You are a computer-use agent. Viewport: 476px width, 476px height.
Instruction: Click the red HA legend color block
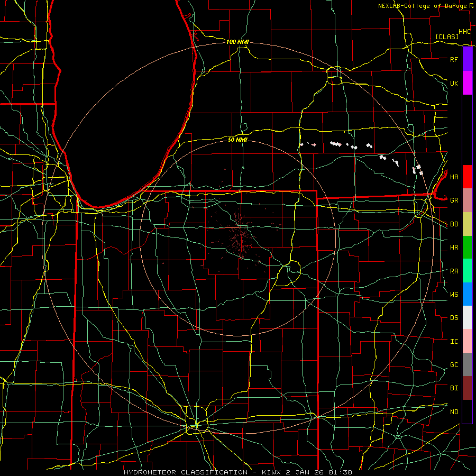(467, 177)
